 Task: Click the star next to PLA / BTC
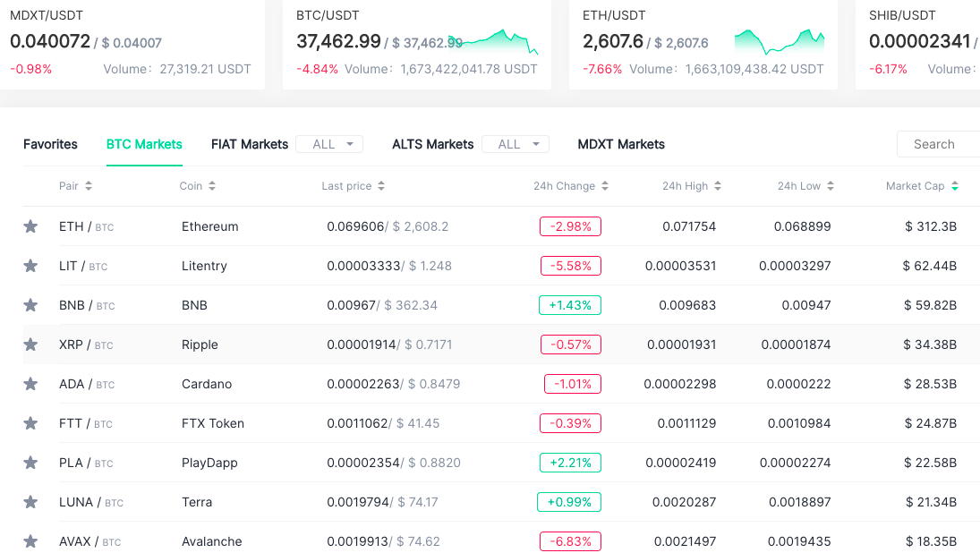click(x=30, y=463)
